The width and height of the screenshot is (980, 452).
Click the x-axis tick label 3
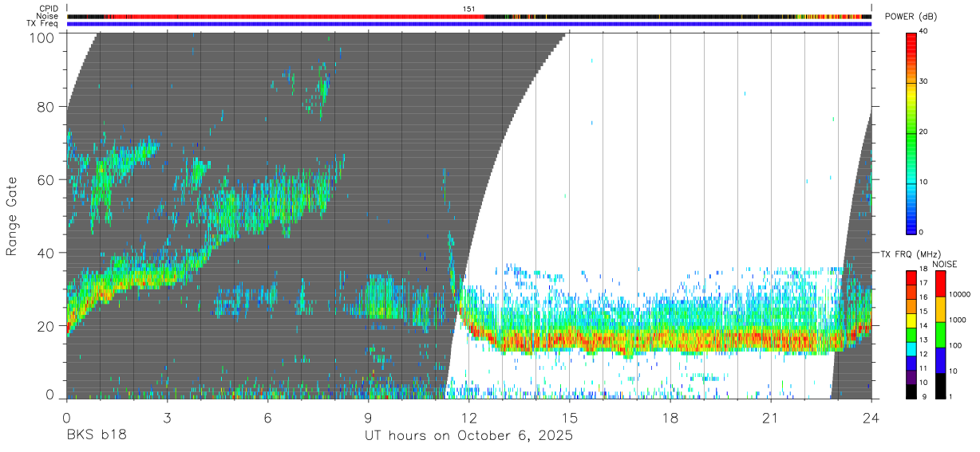(x=168, y=418)
